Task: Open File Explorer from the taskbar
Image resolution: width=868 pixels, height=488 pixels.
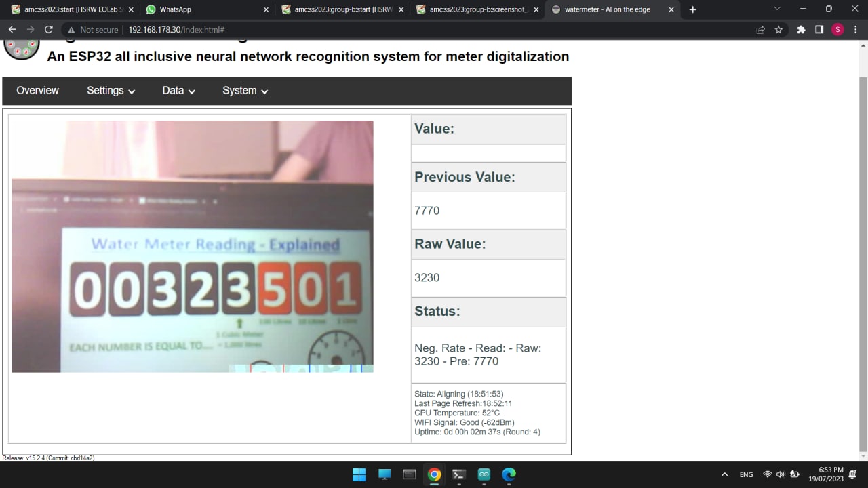Action: click(x=409, y=474)
